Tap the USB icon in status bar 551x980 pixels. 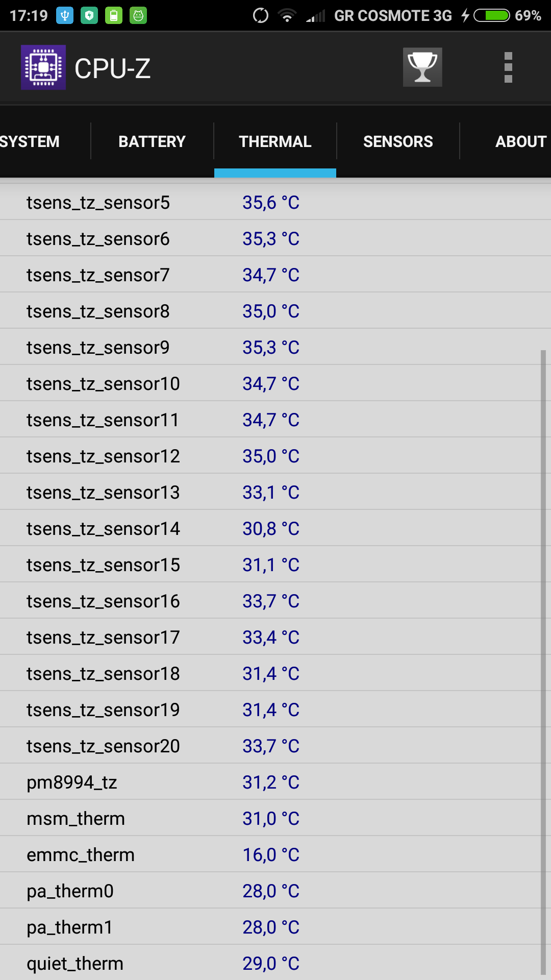coord(65,15)
